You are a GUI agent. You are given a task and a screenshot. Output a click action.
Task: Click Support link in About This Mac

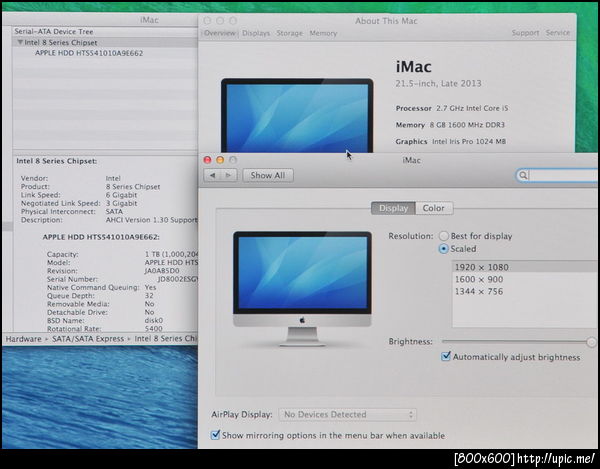[x=525, y=33]
